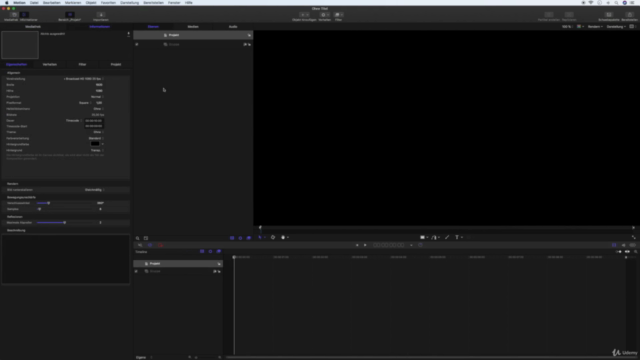Toggle the Gruppe checkbox in timeline list
This screenshot has width=640, height=360.
pos(136,271)
